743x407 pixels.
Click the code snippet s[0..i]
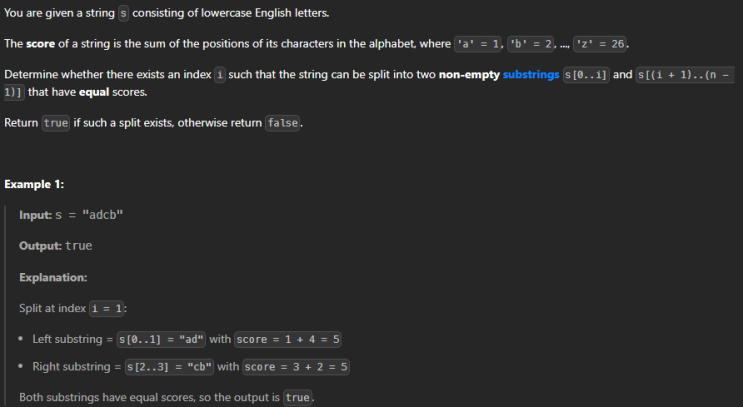click(x=586, y=75)
